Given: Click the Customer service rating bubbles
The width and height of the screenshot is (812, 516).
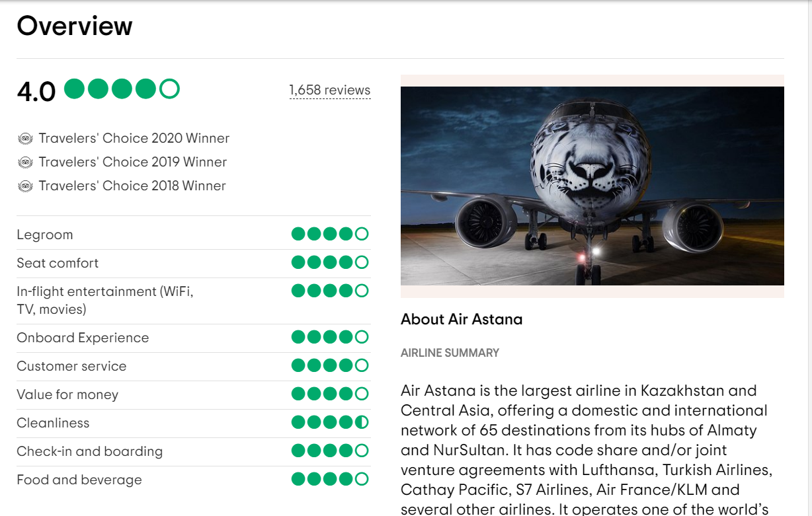Looking at the screenshot, I should (x=330, y=365).
